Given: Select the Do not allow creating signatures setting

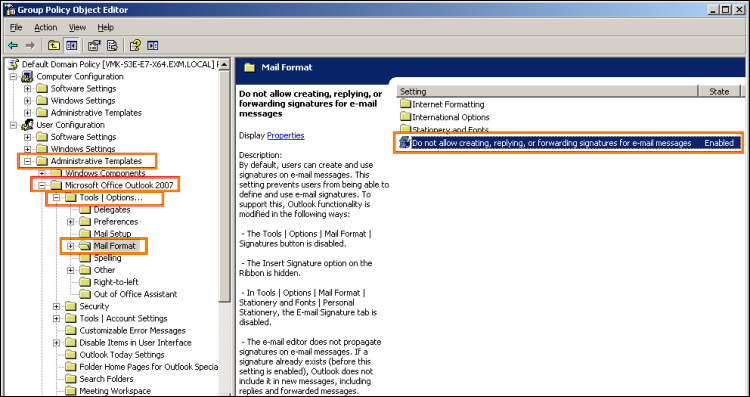Looking at the screenshot, I should click(x=551, y=143).
